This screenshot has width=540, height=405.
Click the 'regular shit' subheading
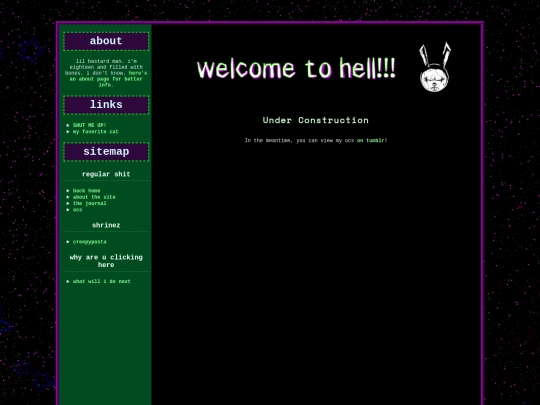click(106, 174)
